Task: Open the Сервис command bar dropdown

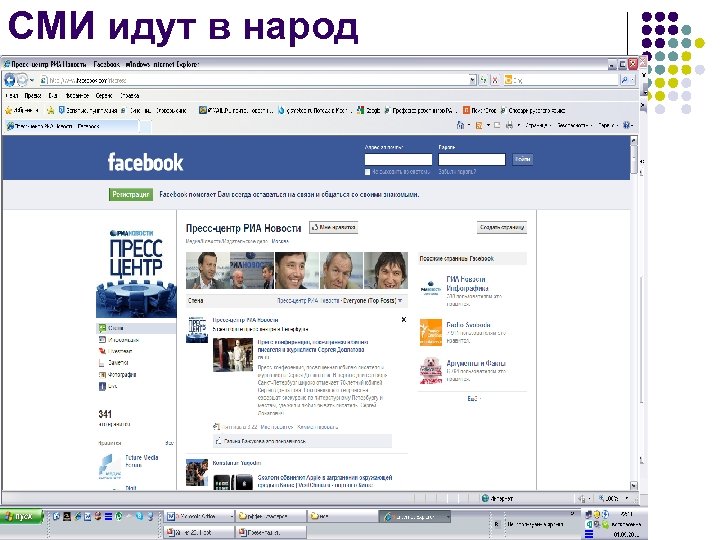Action: coord(608,125)
